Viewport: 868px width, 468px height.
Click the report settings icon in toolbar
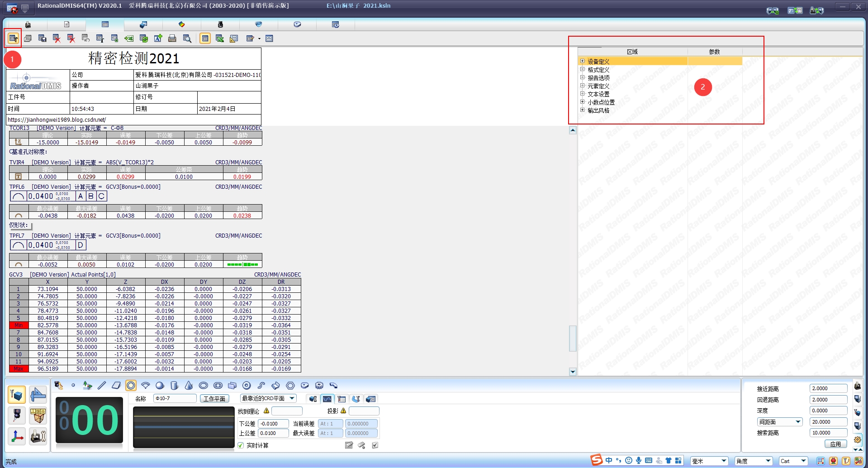(x=13, y=38)
